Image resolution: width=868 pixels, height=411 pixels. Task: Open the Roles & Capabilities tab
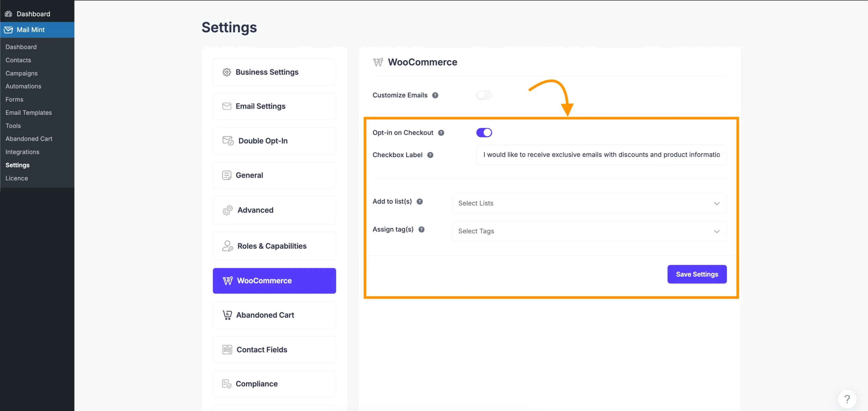point(274,246)
